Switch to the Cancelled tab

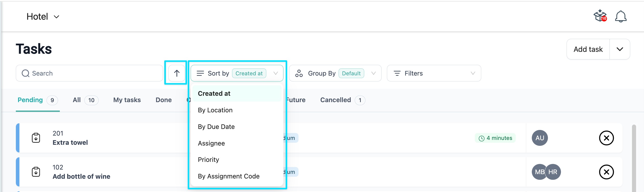tap(335, 100)
